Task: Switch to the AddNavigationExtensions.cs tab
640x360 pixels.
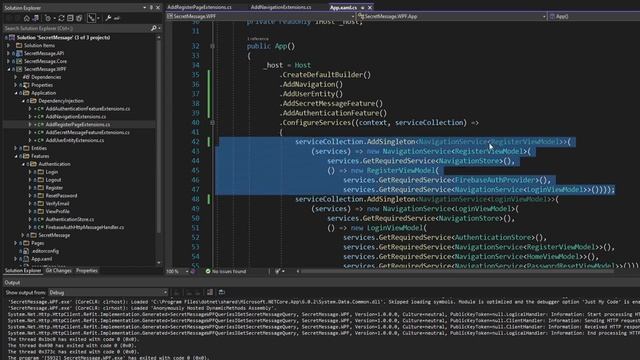Action: pyautogui.click(x=281, y=7)
